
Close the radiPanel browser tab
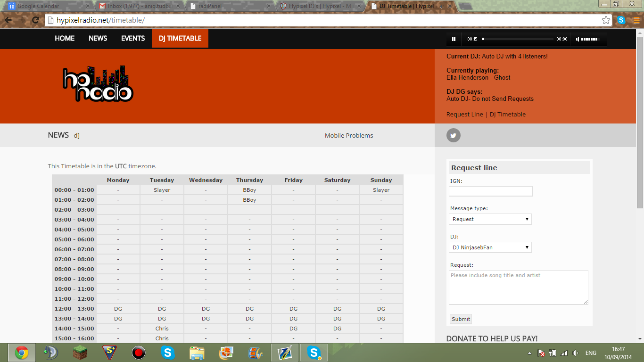(x=269, y=6)
